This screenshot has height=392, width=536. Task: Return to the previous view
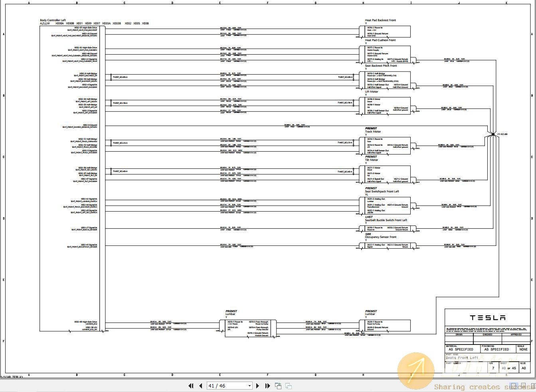click(x=278, y=386)
